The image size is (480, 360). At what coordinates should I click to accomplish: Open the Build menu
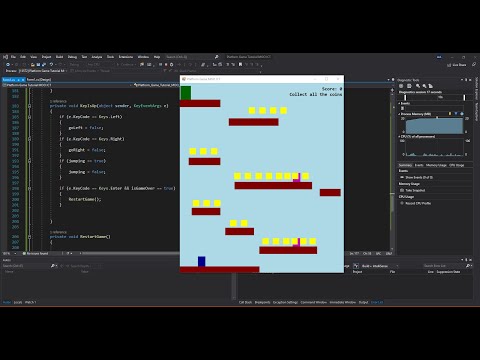59,57
